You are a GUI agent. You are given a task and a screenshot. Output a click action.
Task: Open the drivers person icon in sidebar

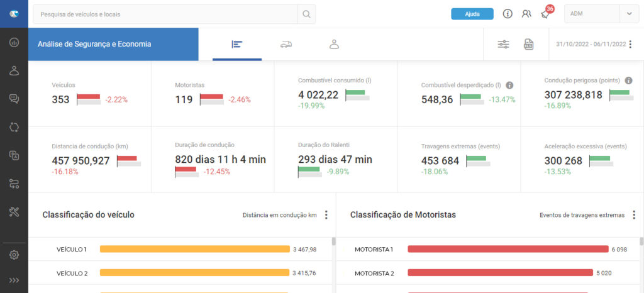click(14, 70)
